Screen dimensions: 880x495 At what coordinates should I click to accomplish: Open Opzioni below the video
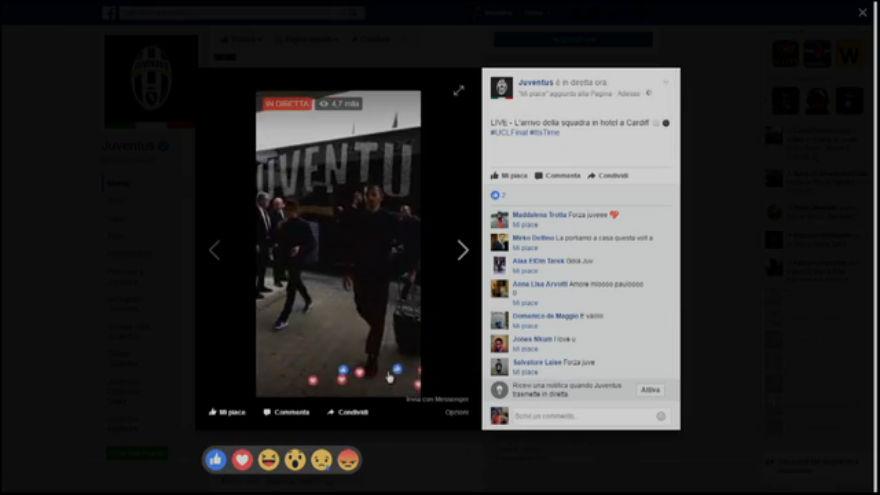click(456, 412)
